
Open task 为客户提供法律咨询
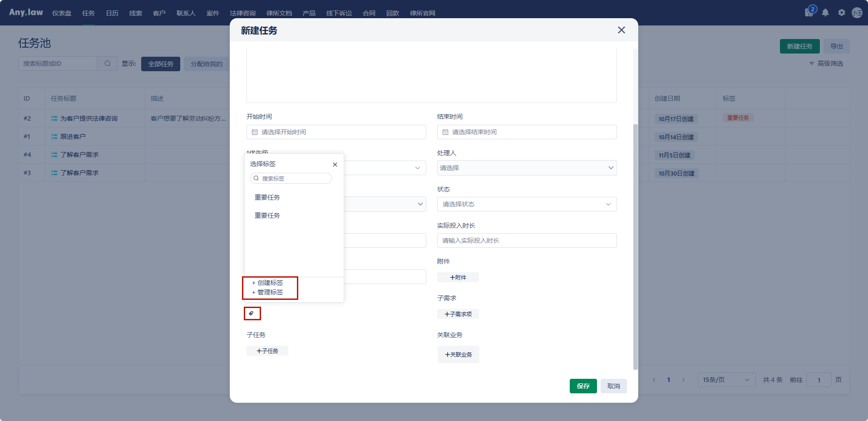[x=89, y=118]
